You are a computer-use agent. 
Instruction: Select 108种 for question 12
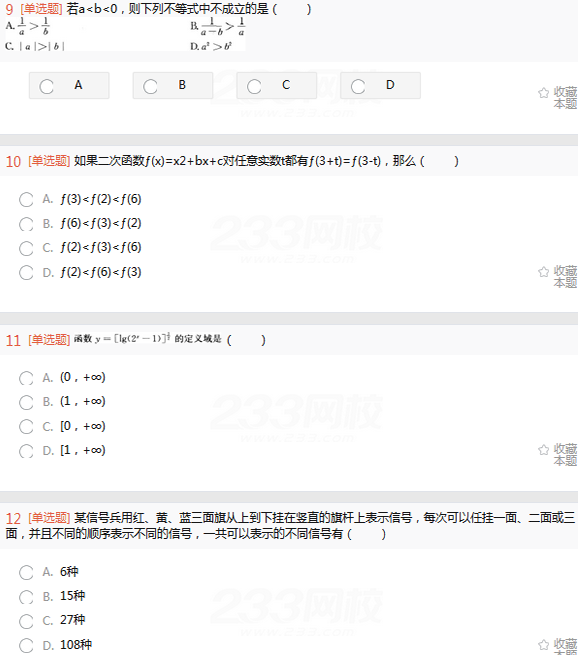(x=26, y=648)
